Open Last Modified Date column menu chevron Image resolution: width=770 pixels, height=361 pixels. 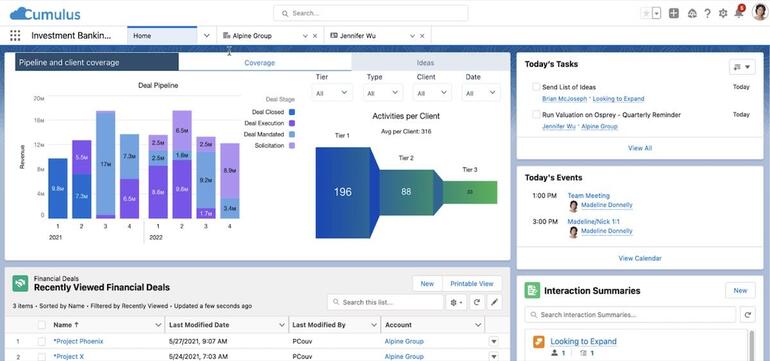[x=282, y=325]
